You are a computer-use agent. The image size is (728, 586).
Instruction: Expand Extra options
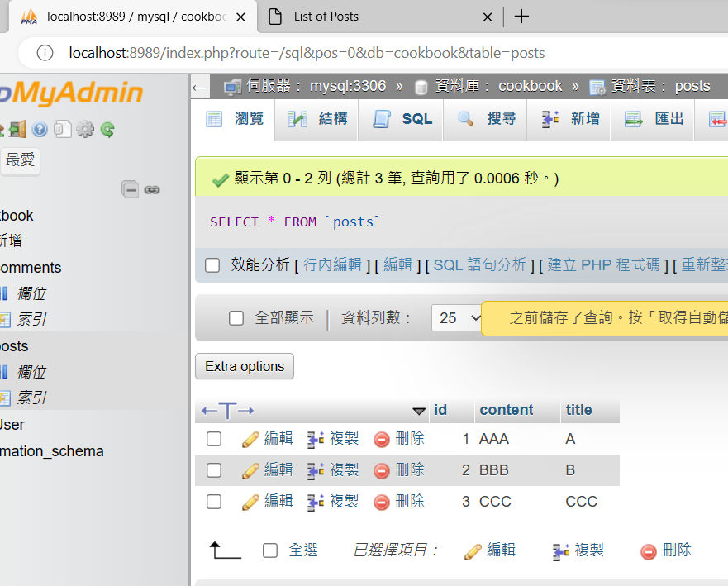245,366
